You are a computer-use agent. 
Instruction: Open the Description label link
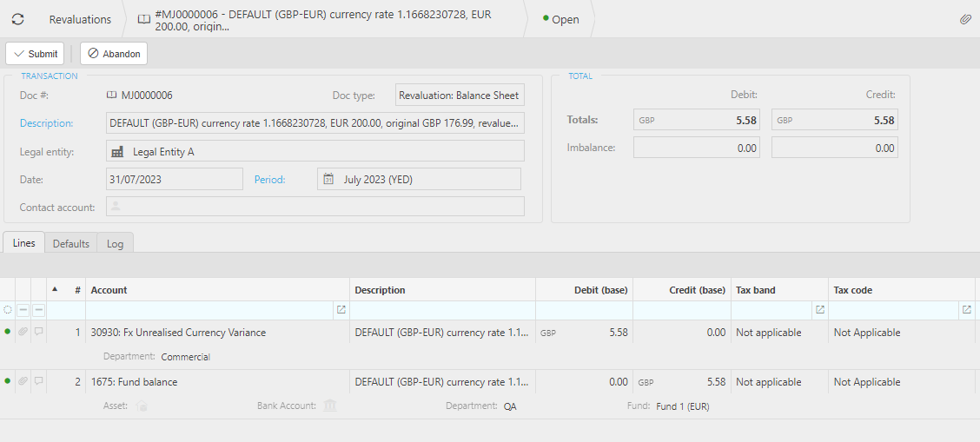pos(47,123)
